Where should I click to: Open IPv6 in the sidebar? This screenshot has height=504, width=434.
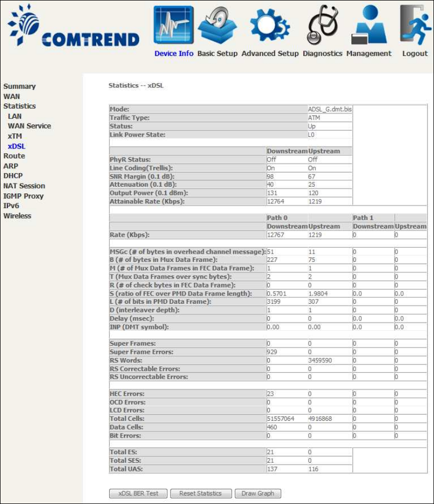coord(11,205)
